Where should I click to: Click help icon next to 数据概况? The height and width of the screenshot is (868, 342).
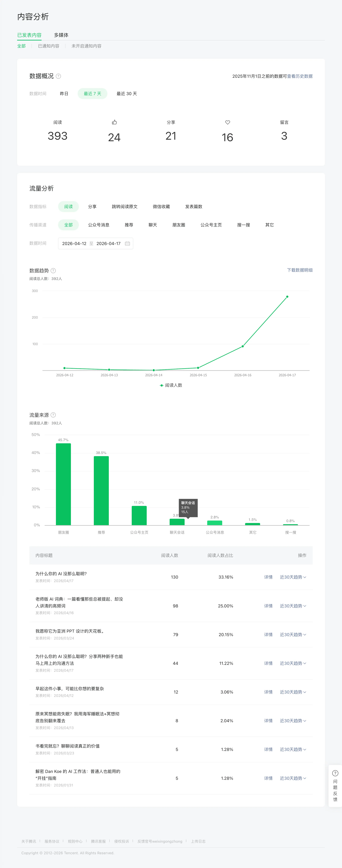[x=58, y=76]
